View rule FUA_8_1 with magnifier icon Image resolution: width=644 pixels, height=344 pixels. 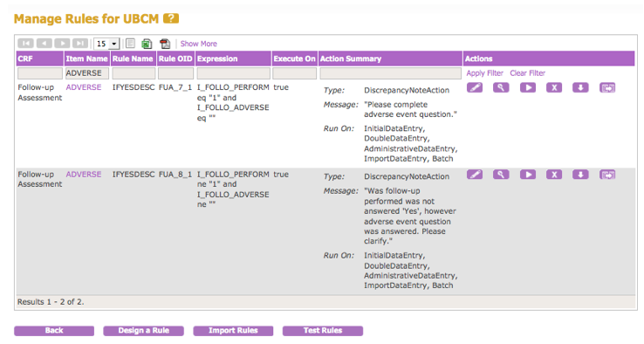(x=501, y=175)
